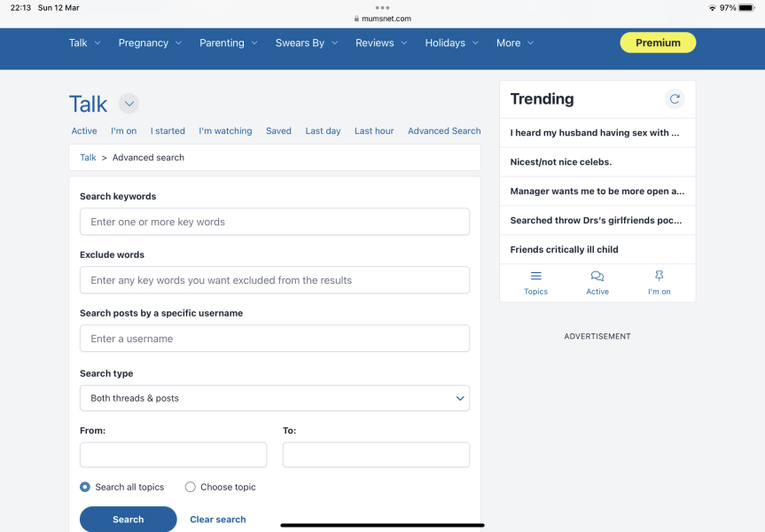Open Active chat bubbles icon
Image resolution: width=765 pixels, height=532 pixels.
(x=597, y=277)
